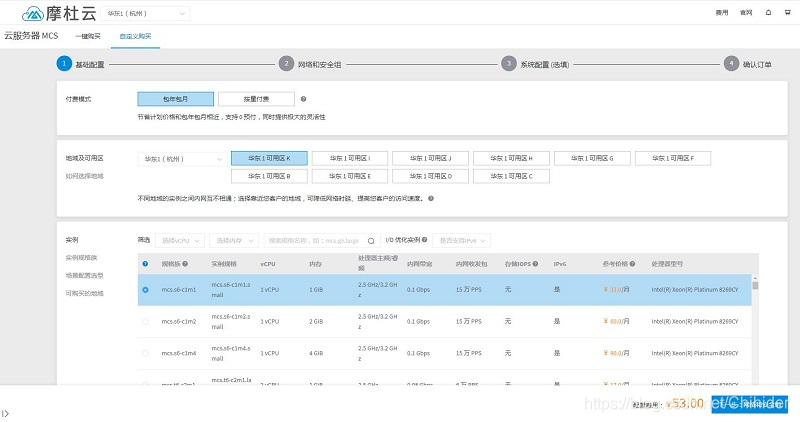Click step 2 网络和安全组 circle
Image resolution: width=800 pixels, height=422 pixels.
286,64
